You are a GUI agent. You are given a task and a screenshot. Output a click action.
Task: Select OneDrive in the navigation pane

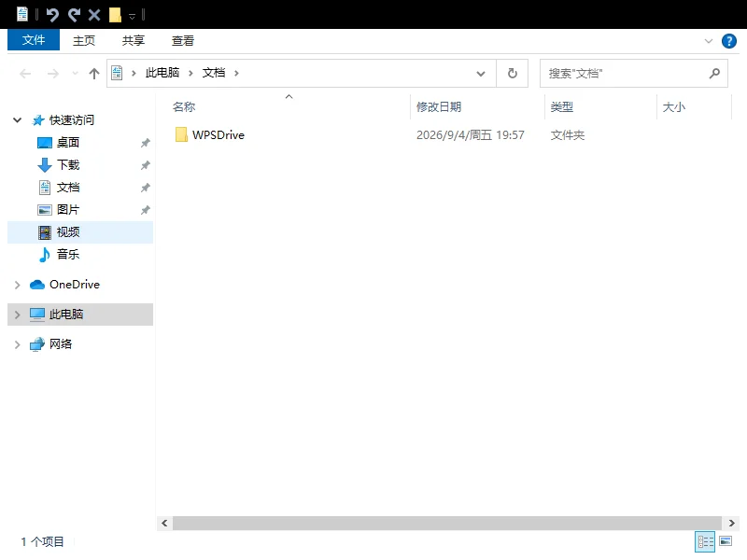coord(75,285)
